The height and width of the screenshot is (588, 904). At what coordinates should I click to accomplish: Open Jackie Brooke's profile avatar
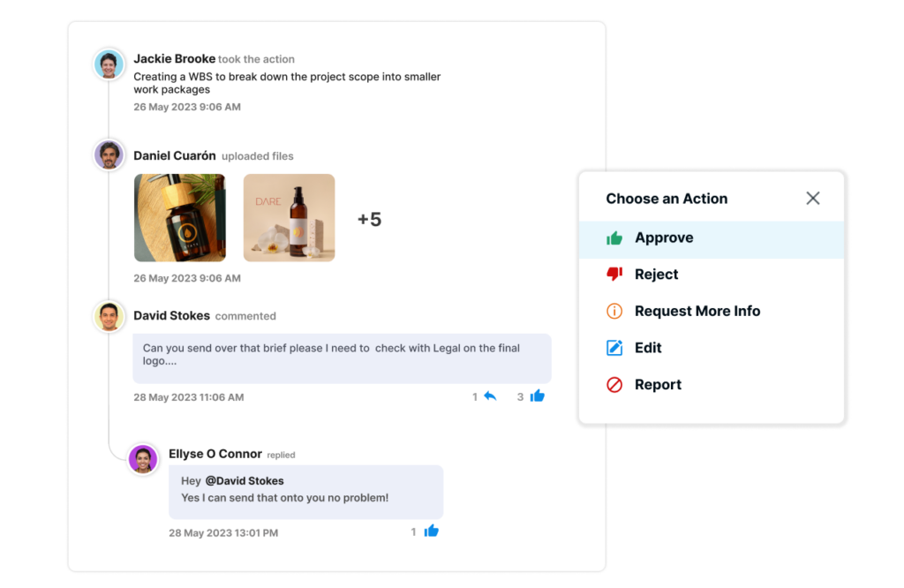point(109,64)
